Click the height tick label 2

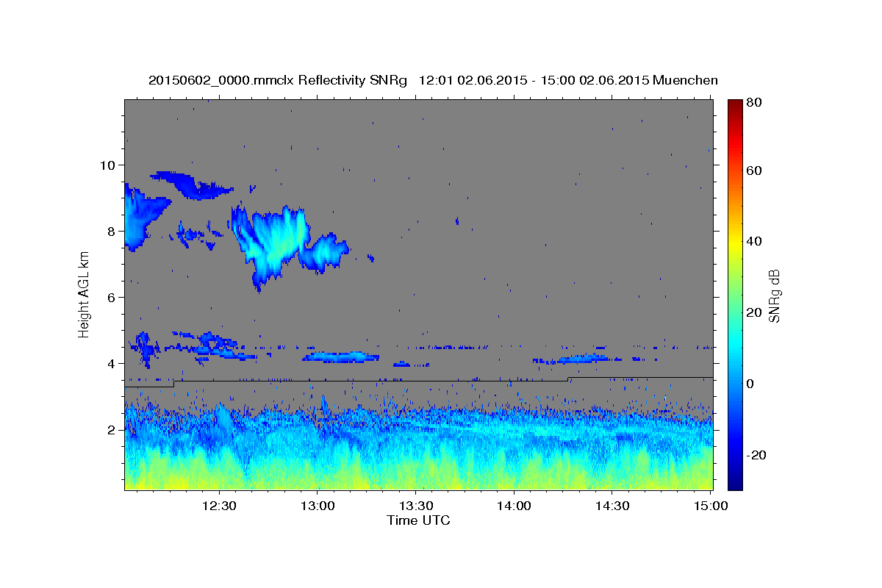[113, 430]
